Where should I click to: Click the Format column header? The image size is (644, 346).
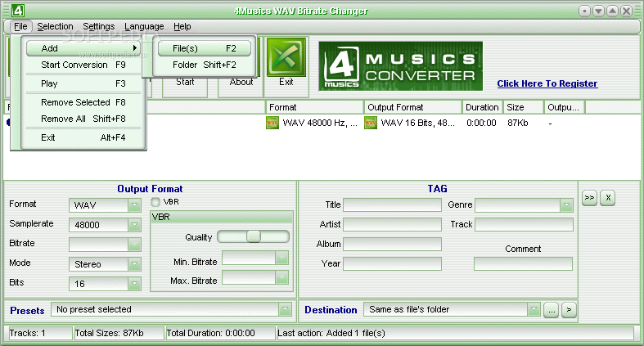314,107
